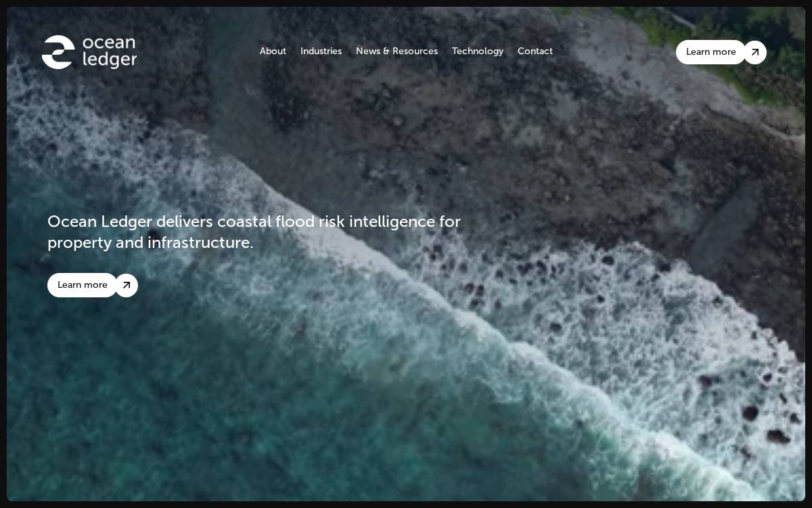Click Learn more below the hero headline
The height and width of the screenshot is (508, 812).
[82, 285]
